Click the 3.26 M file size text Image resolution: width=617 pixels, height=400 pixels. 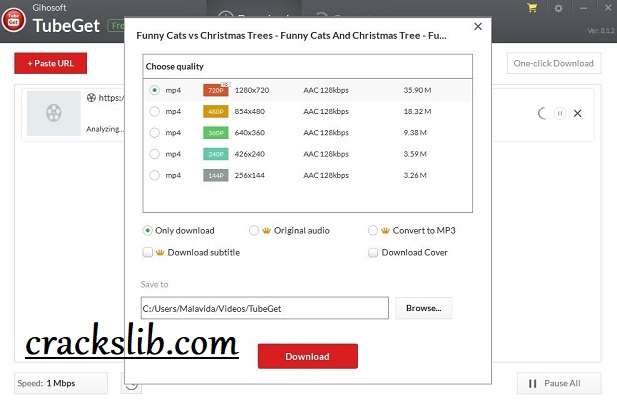[415, 175]
